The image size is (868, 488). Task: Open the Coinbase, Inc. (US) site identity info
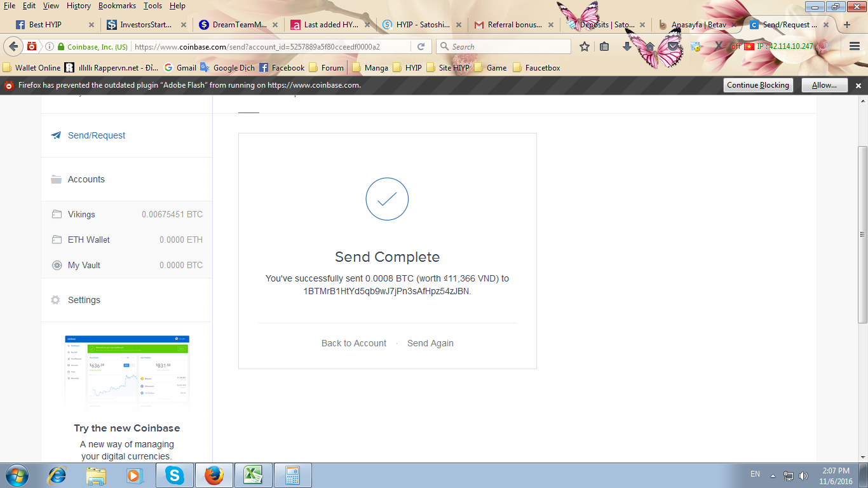tap(93, 47)
